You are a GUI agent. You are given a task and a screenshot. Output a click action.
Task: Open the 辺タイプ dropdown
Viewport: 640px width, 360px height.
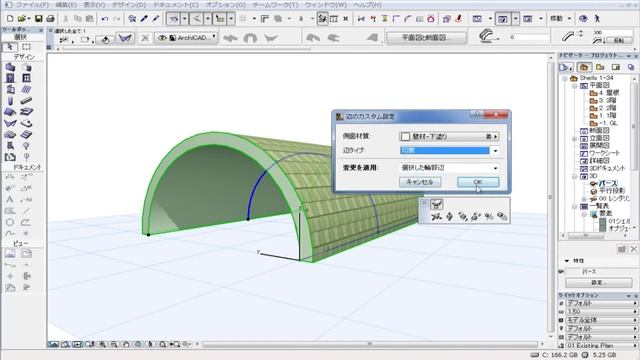tap(449, 151)
